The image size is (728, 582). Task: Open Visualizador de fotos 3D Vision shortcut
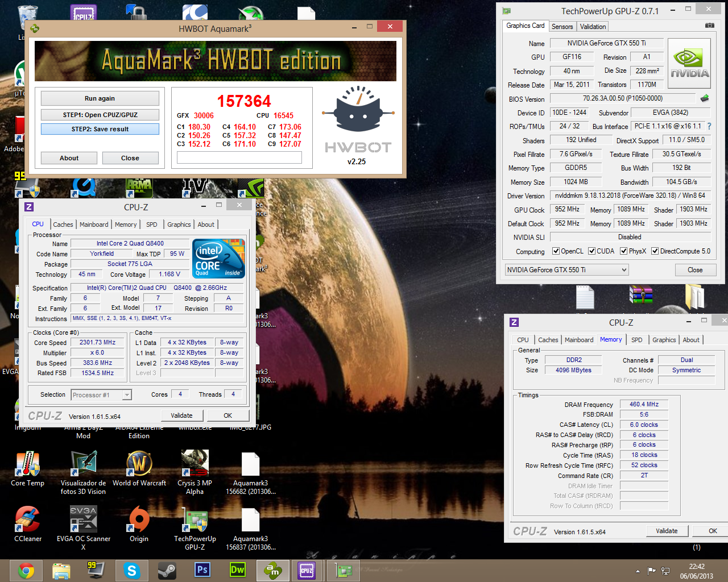pos(83,473)
